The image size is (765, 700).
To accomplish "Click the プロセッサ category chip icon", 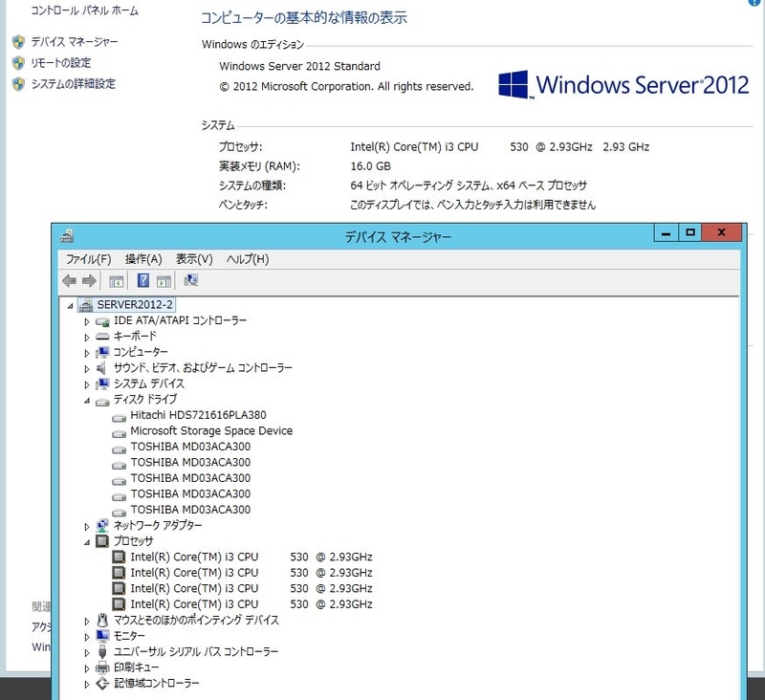I will (102, 541).
